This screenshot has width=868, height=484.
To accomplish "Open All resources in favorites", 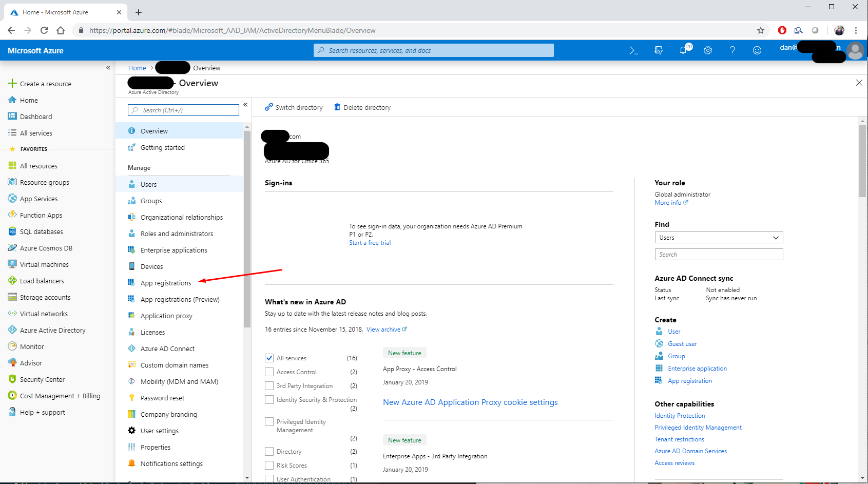I will [x=38, y=166].
